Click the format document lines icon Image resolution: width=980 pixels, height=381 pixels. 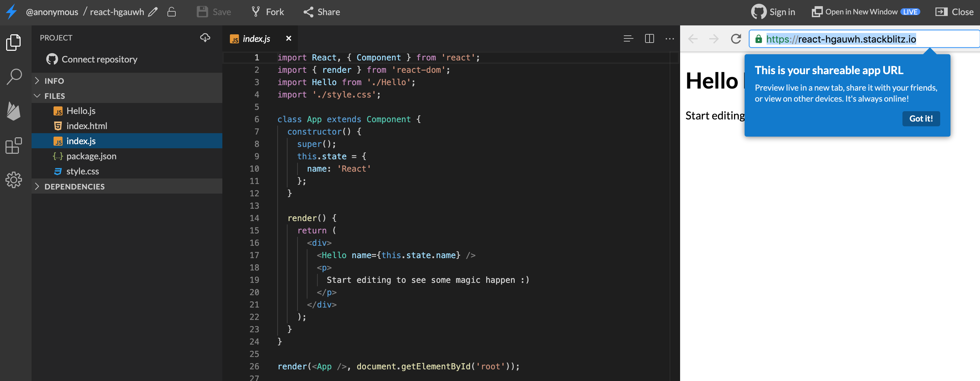(x=628, y=39)
